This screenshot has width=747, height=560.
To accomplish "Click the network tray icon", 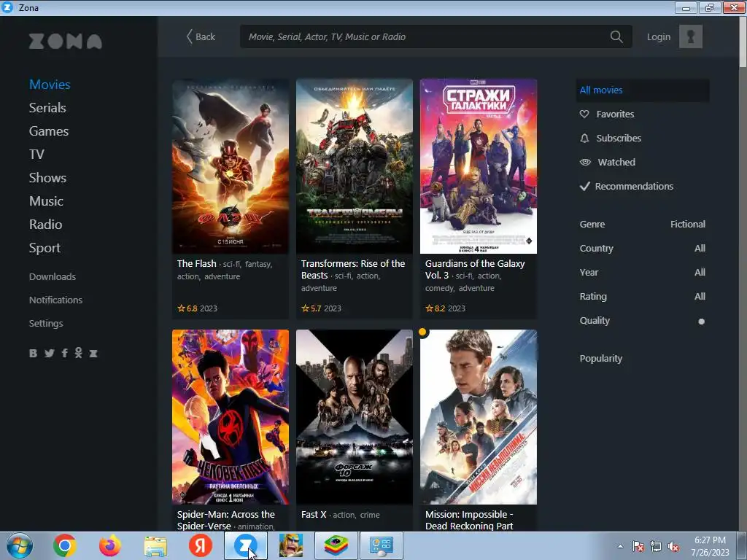I will coord(656,547).
